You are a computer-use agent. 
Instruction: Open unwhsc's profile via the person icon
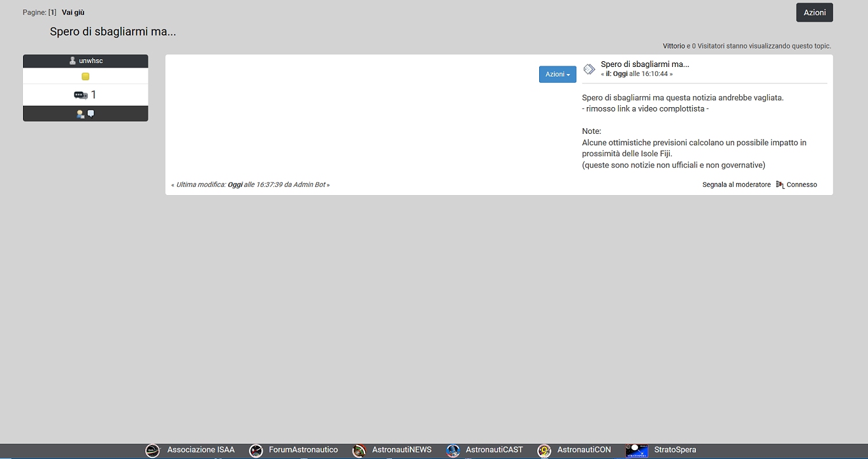click(x=80, y=114)
